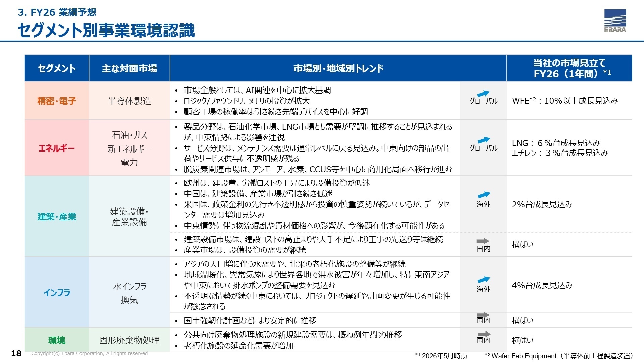Screen dimensions: 644x362
Task: Click the section heading 3. FY26 業績予想
Action: coord(57,12)
